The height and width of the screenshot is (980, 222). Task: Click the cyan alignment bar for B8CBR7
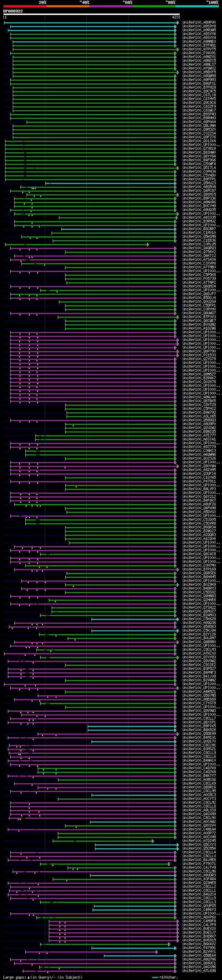point(119,229)
